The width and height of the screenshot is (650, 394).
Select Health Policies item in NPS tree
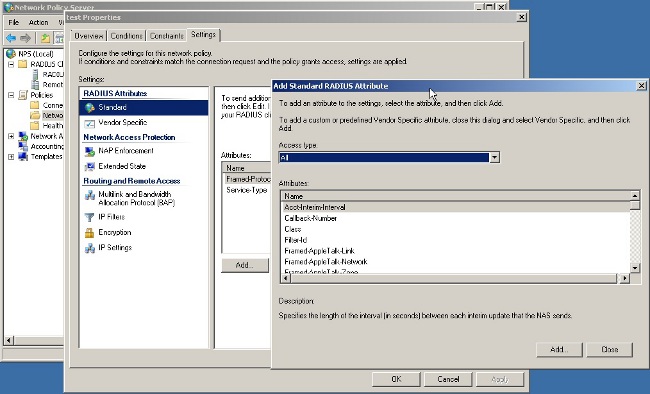[x=53, y=126]
